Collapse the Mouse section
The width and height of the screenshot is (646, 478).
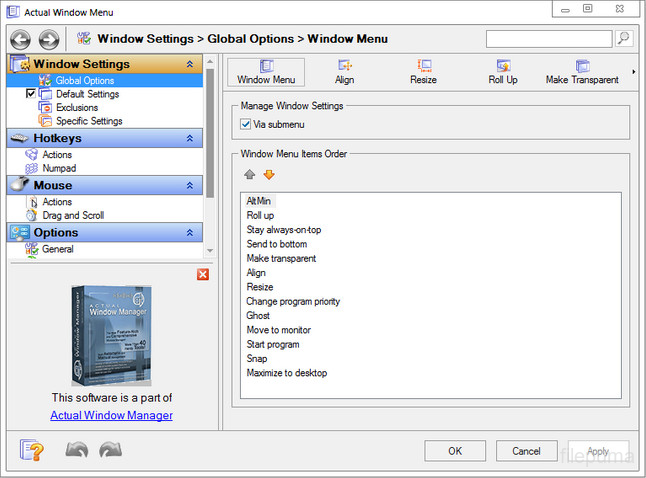189,185
